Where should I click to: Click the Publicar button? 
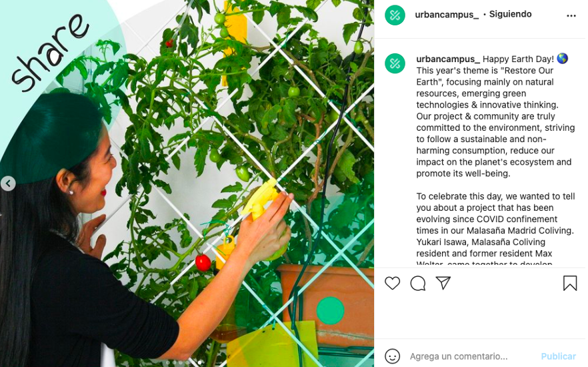(x=559, y=356)
